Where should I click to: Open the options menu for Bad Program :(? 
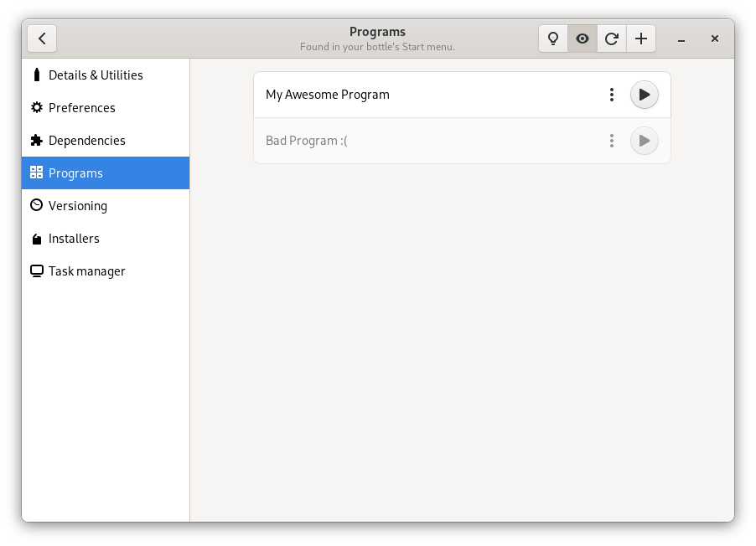[611, 140]
